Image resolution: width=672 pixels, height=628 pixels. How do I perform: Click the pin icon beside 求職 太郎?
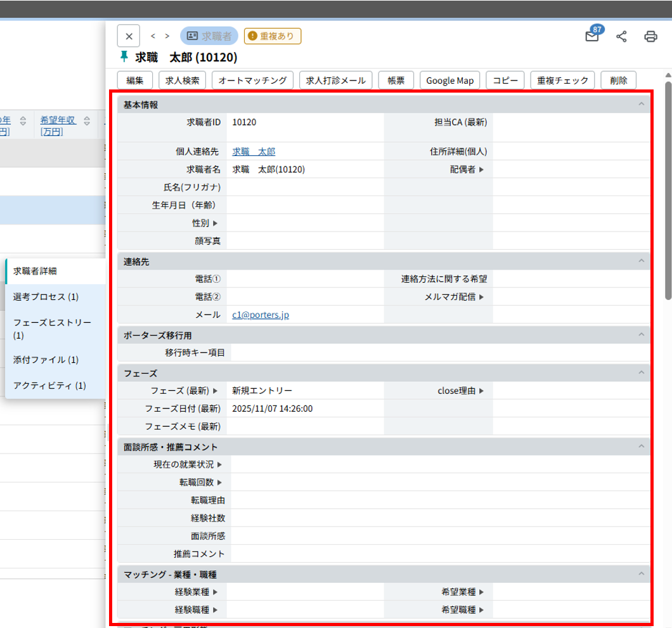[x=124, y=57]
